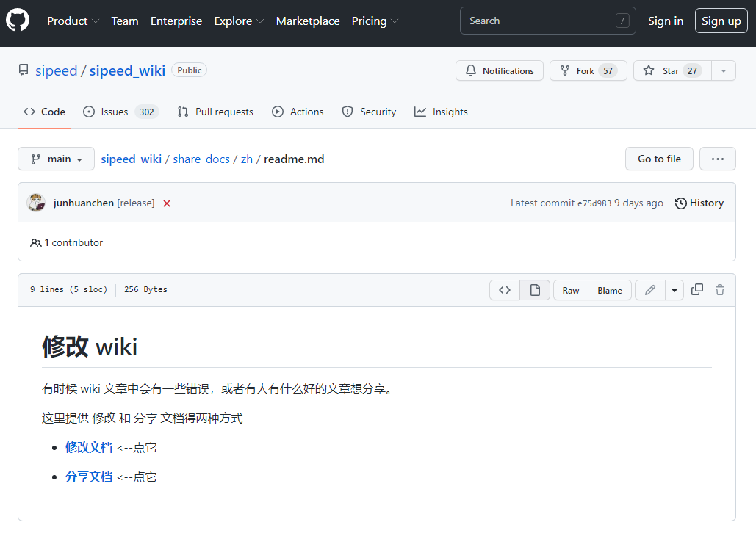
Task: Open the main branch selector
Action: 56,159
